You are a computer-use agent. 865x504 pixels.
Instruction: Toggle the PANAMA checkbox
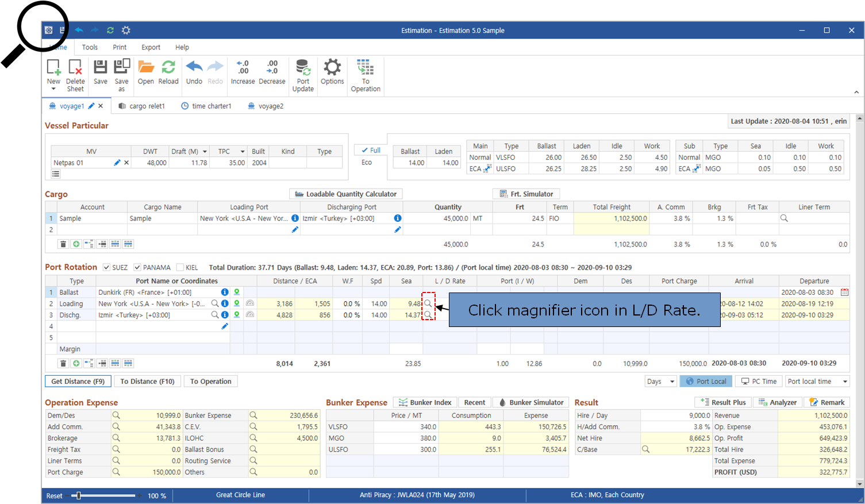coord(137,267)
